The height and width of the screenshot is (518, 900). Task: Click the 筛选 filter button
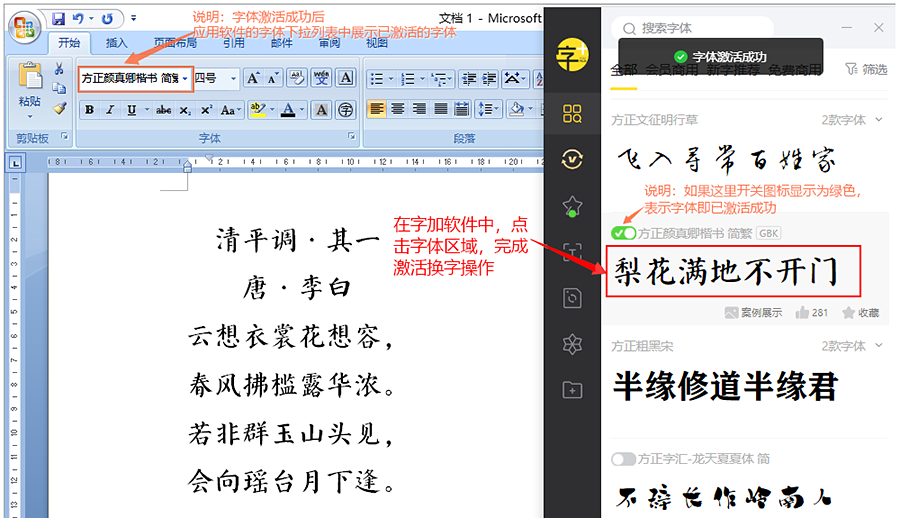[866, 69]
